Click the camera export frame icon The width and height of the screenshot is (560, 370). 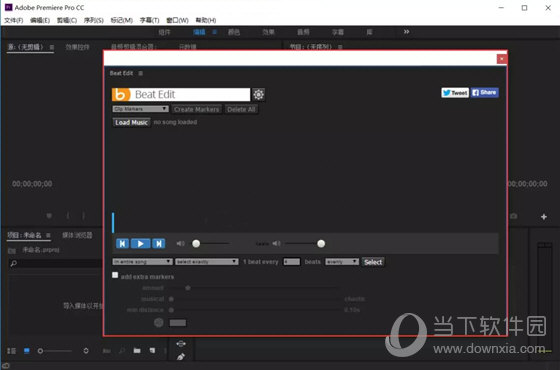[x=514, y=216]
